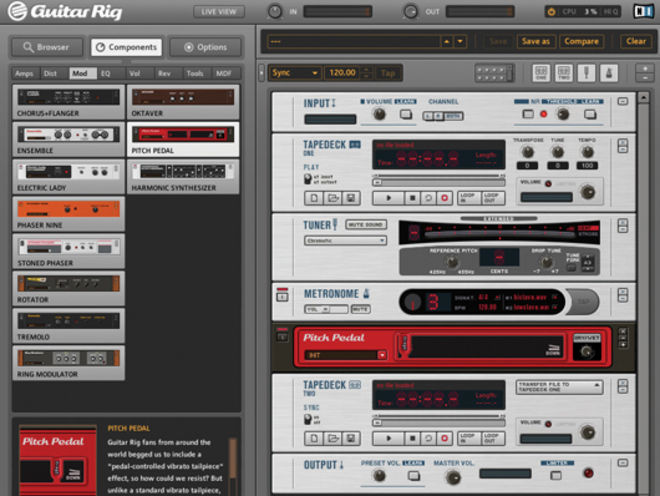Click the Tap tempo button
Screen dimensions: 660x496
388,73
